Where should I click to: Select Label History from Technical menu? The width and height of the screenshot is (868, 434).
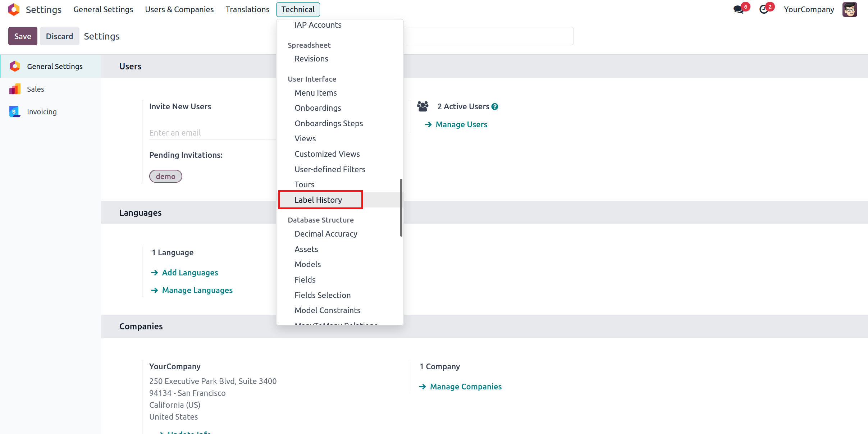coord(318,200)
